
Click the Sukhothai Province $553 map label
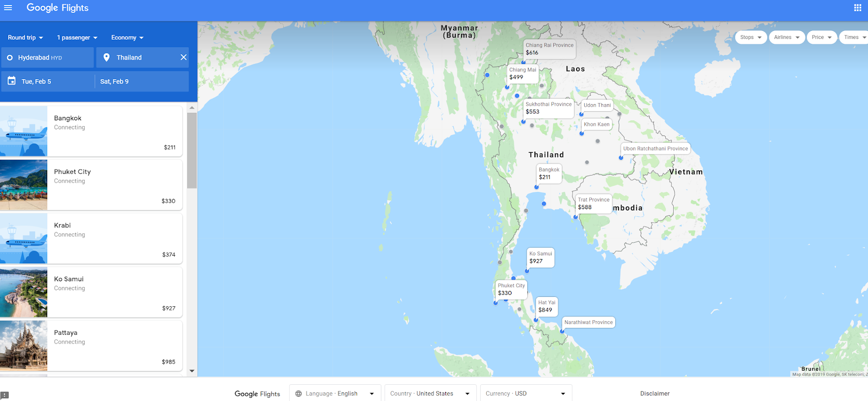click(x=548, y=108)
